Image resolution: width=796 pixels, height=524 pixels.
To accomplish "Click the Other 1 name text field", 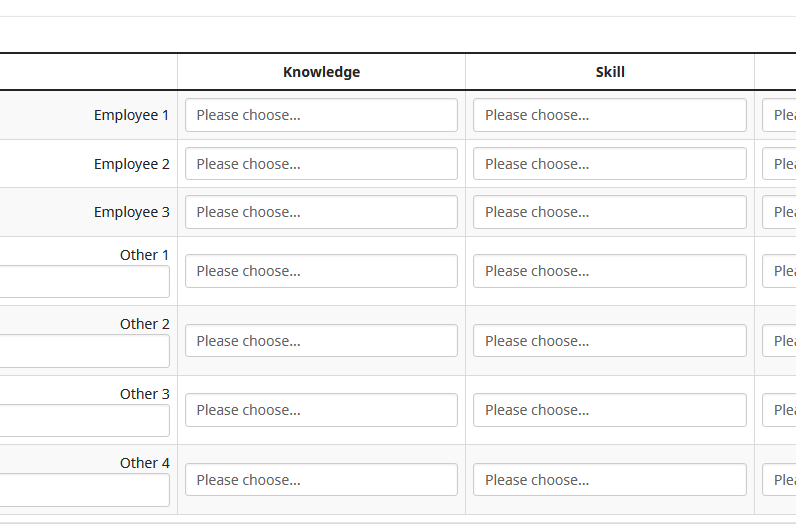I will [x=84, y=282].
